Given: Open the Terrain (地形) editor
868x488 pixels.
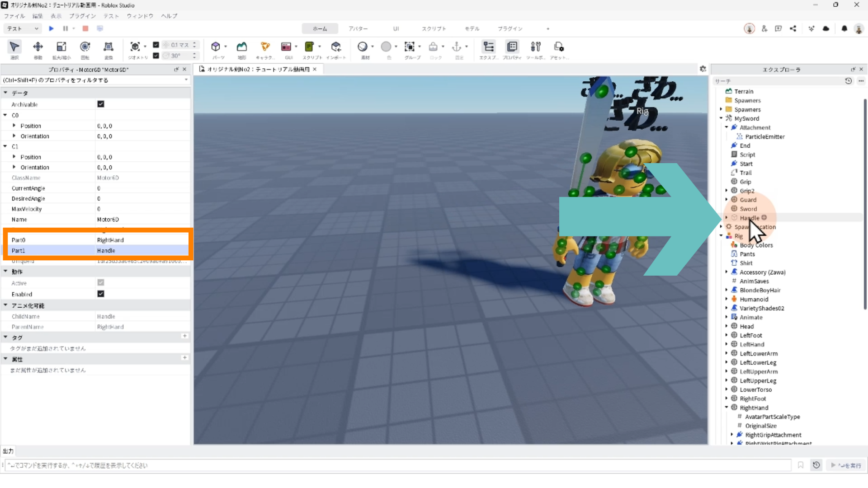Looking at the screenshot, I should (242, 47).
